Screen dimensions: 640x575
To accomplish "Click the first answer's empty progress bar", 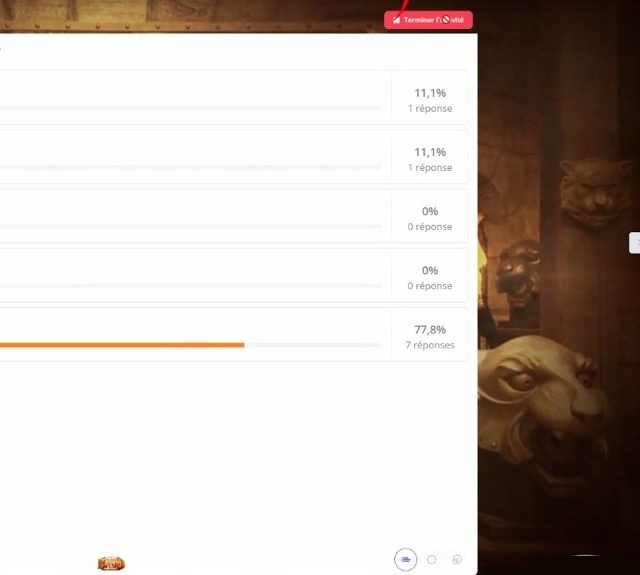I will click(x=191, y=109).
